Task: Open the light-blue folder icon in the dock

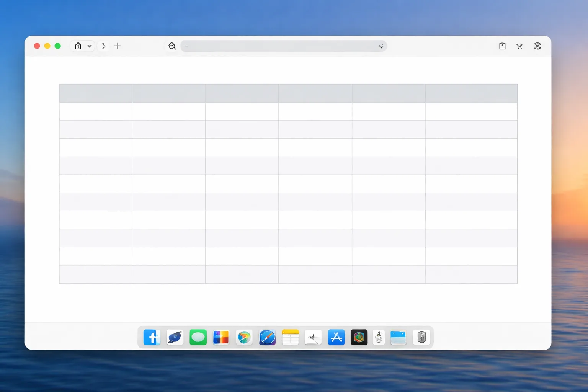Action: tap(398, 337)
